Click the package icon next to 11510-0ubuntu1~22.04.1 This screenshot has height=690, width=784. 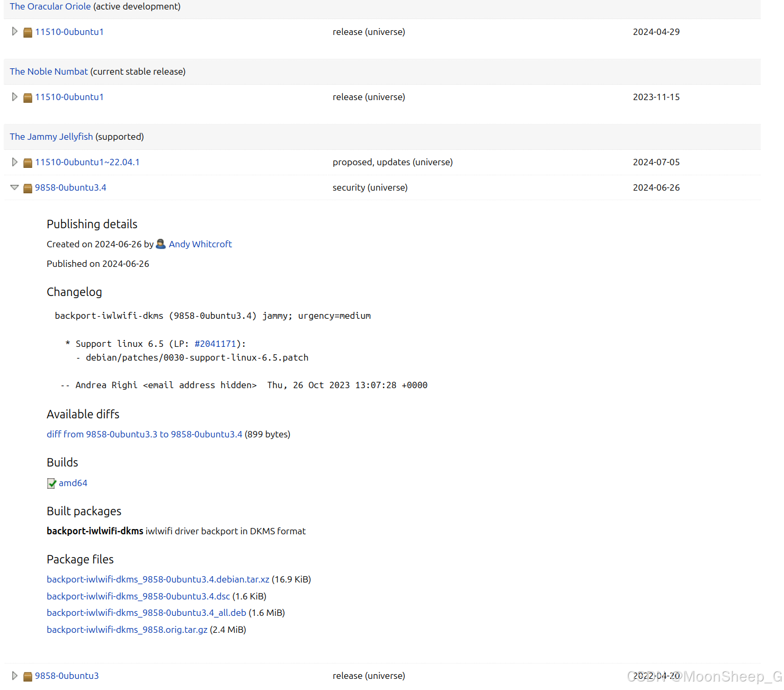click(28, 162)
